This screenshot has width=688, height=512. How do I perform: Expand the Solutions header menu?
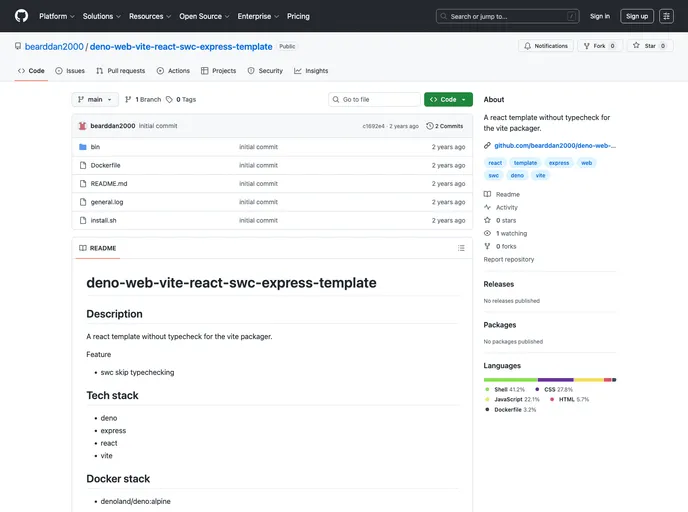[101, 16]
